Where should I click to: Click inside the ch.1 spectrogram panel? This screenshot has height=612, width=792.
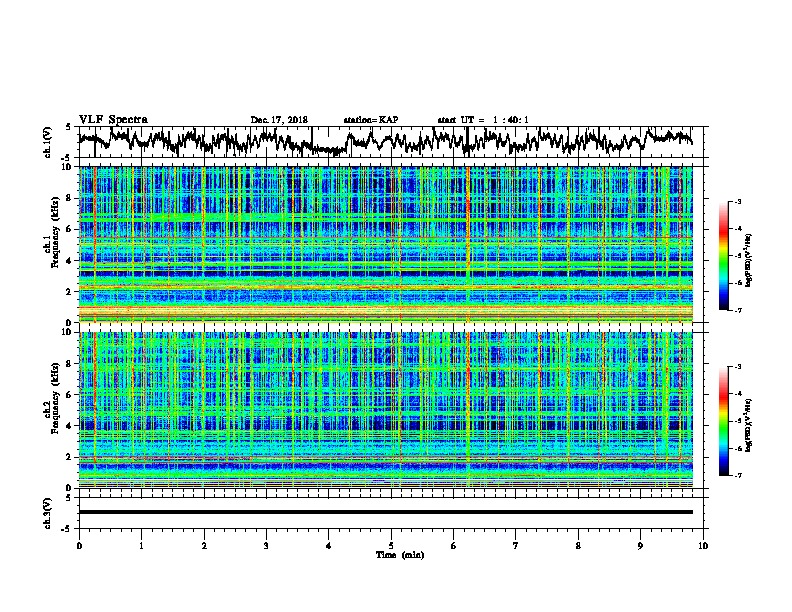[385, 244]
